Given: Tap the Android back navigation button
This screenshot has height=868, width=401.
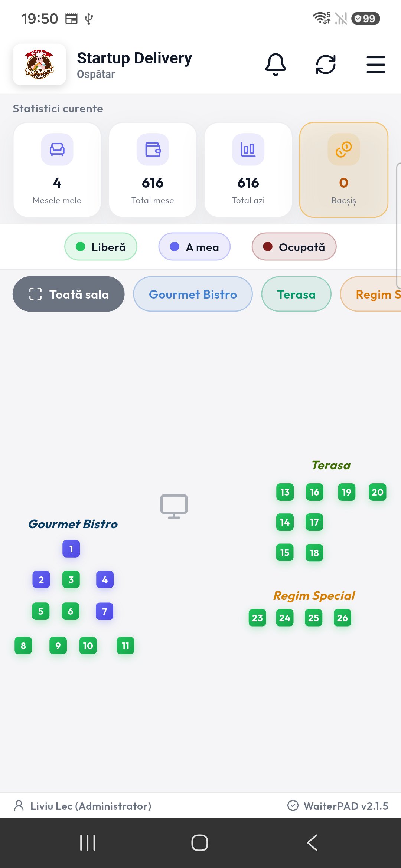Looking at the screenshot, I should pos(312,843).
